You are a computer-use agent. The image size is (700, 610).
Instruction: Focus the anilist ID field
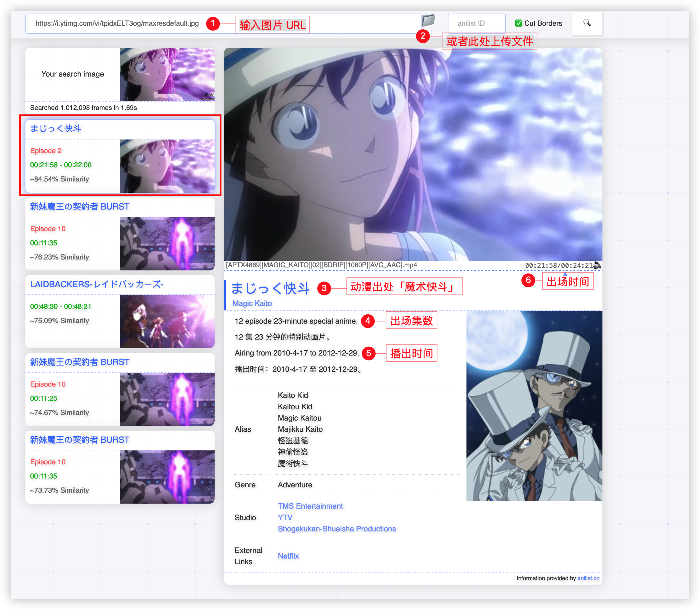tap(476, 23)
